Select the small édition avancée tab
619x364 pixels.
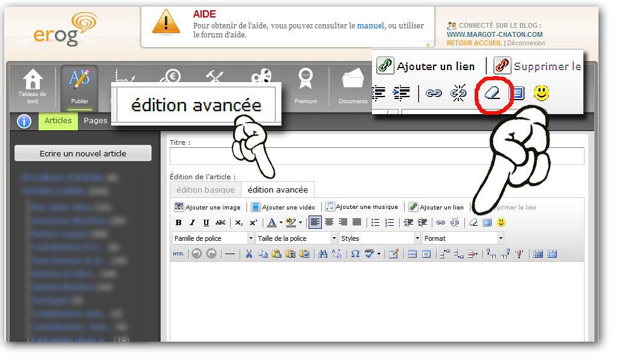pyautogui.click(x=278, y=190)
